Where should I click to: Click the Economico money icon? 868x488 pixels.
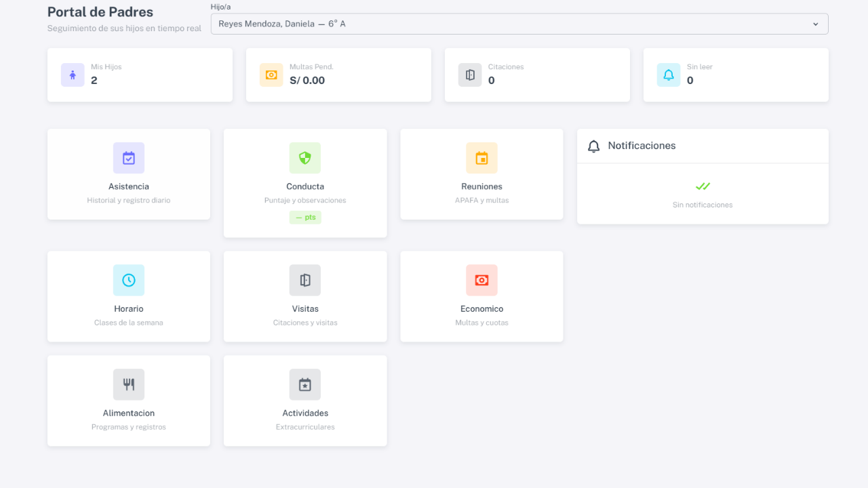(481, 280)
